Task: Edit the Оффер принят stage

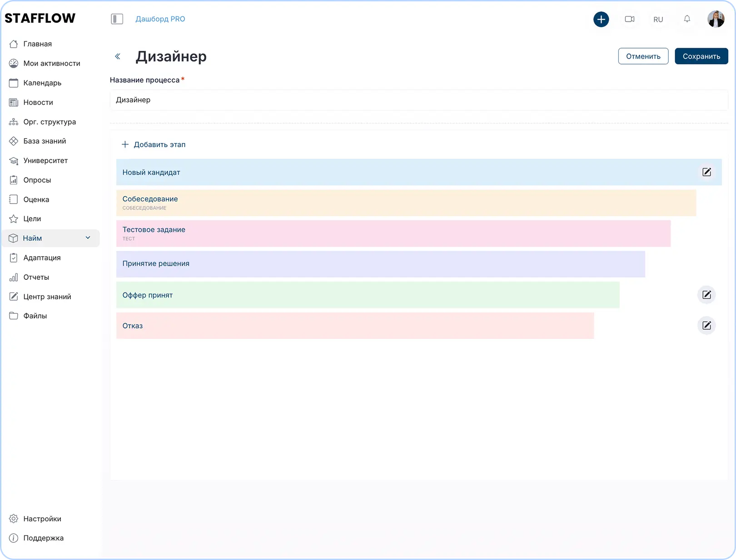Action: point(706,295)
